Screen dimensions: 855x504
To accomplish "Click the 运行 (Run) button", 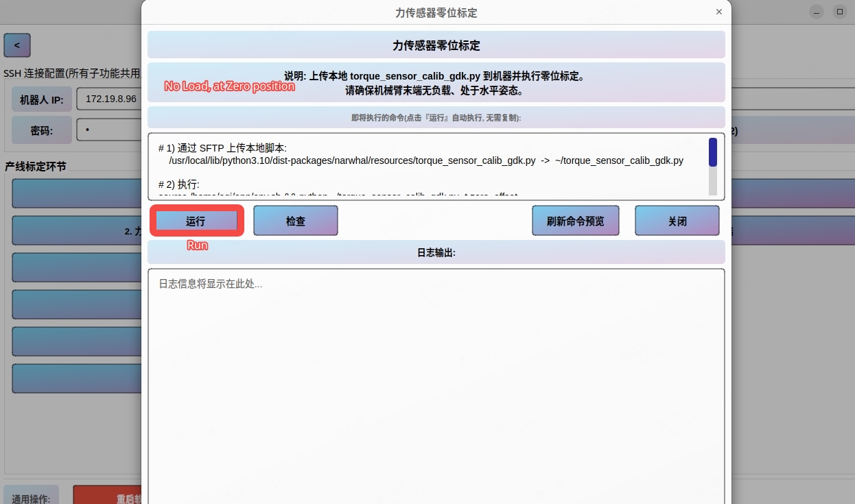I will 196,221.
